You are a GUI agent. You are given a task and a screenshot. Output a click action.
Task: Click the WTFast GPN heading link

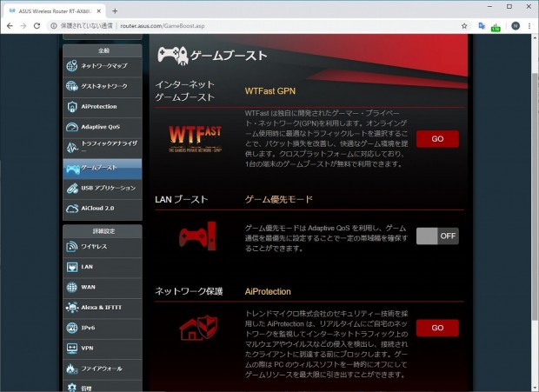(x=269, y=91)
